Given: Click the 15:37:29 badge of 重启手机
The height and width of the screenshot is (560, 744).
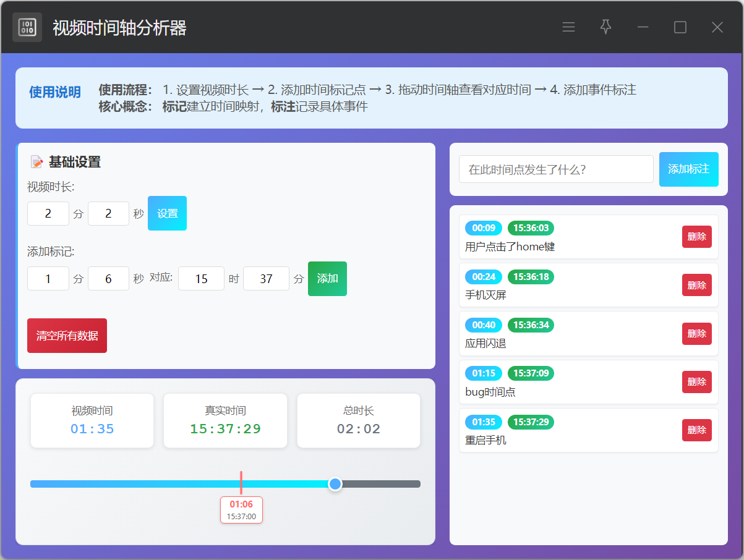Looking at the screenshot, I should tap(531, 422).
